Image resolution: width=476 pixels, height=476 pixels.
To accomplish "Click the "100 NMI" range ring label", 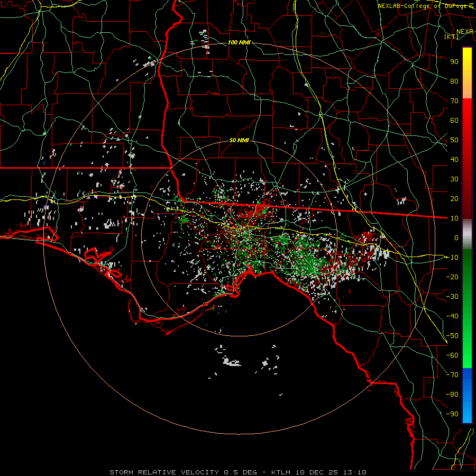I will coord(239,42).
